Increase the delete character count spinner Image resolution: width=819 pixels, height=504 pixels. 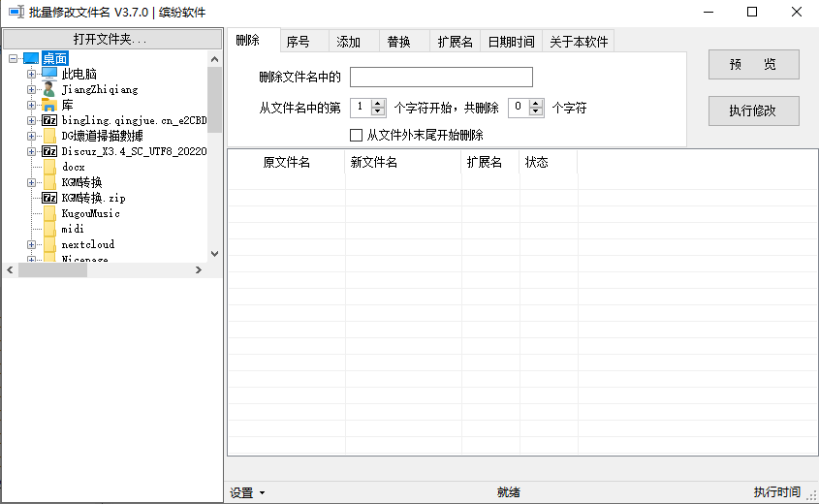[536, 104]
